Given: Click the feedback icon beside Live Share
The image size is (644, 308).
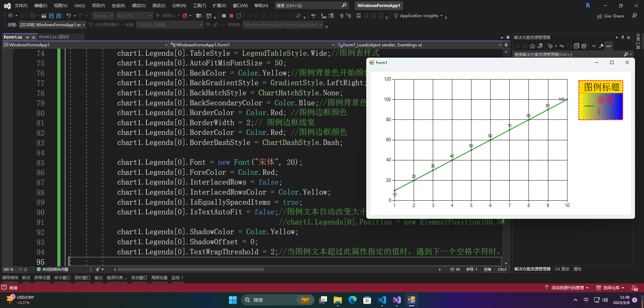Looking at the screenshot, I should click(x=635, y=16).
